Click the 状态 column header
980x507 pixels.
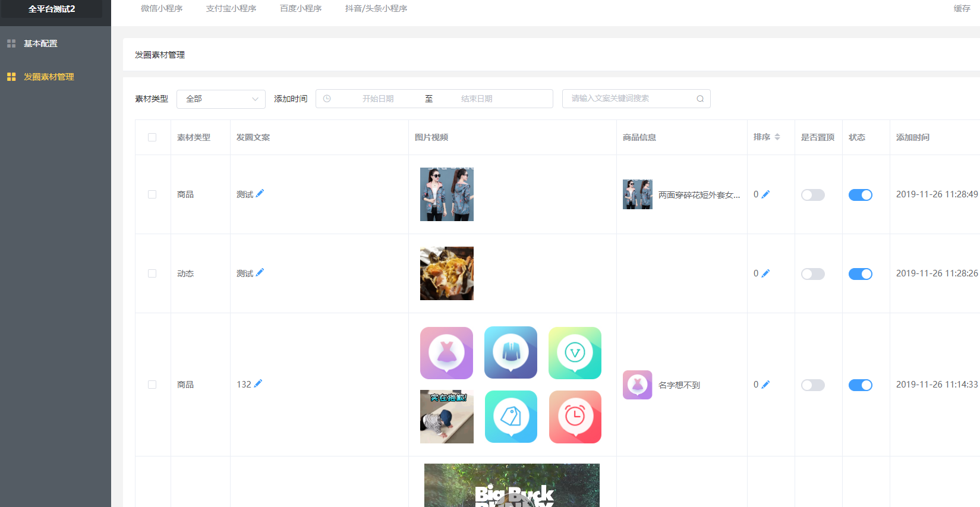[x=857, y=137]
